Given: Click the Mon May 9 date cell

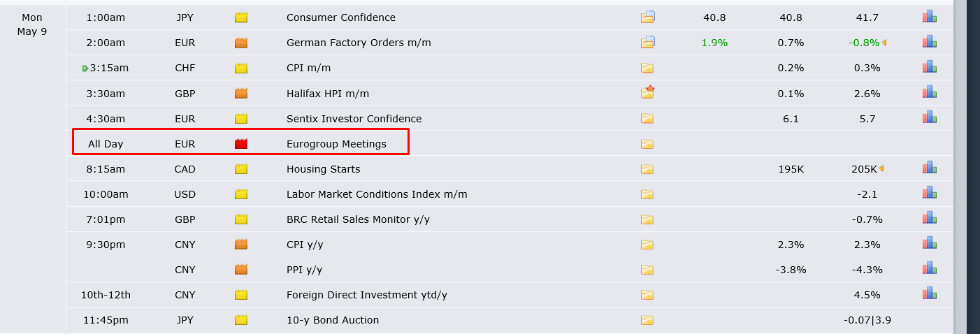Looking at the screenshot, I should pos(32,24).
